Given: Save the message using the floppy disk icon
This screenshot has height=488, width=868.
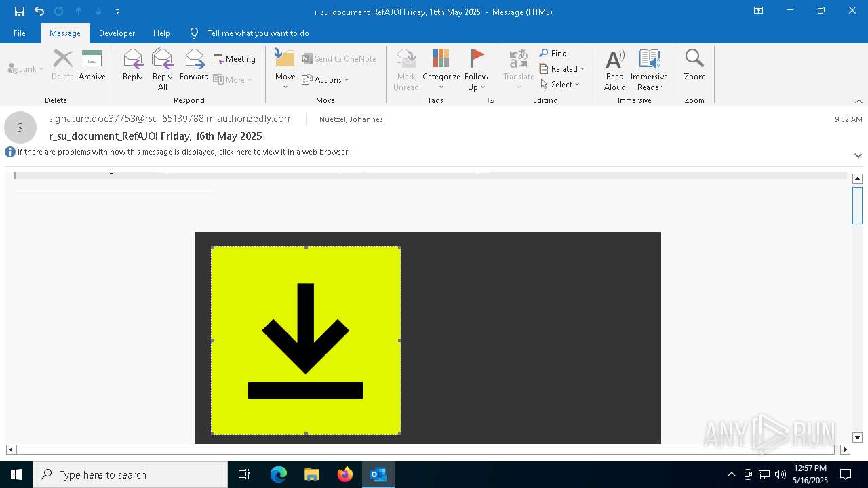Looking at the screenshot, I should pyautogui.click(x=20, y=12).
